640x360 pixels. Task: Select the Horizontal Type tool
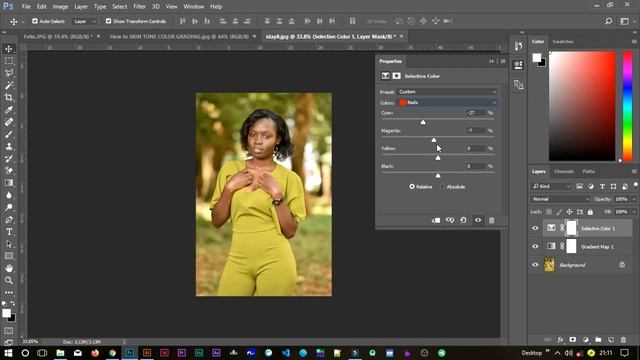click(9, 232)
